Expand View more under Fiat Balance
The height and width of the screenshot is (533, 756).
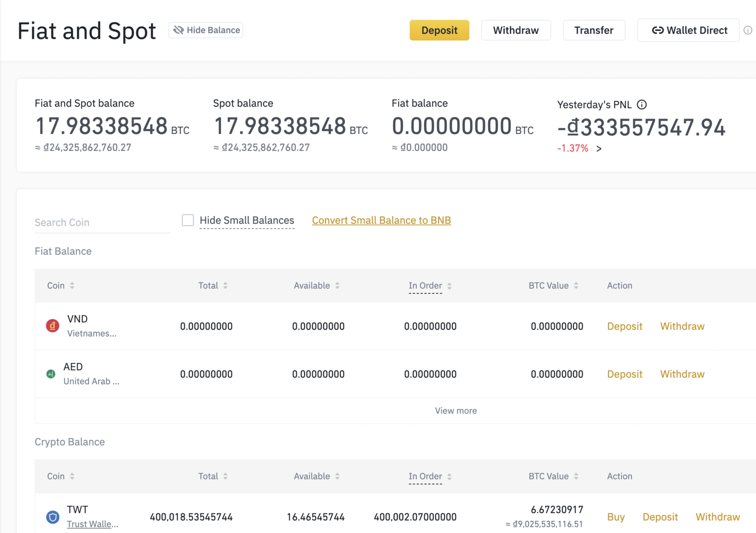456,411
